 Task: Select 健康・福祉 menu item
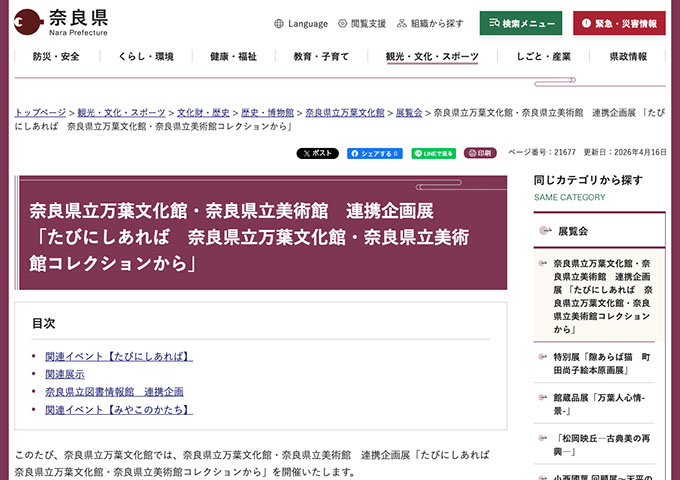(x=234, y=56)
